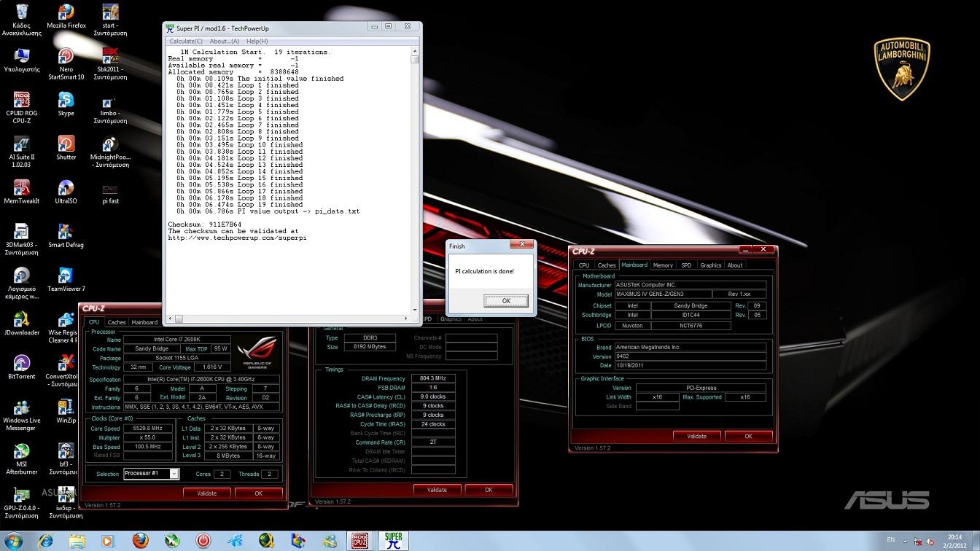Switch to Mainboard tab in left CPU-Z
The height and width of the screenshot is (551, 980).
pos(144,322)
